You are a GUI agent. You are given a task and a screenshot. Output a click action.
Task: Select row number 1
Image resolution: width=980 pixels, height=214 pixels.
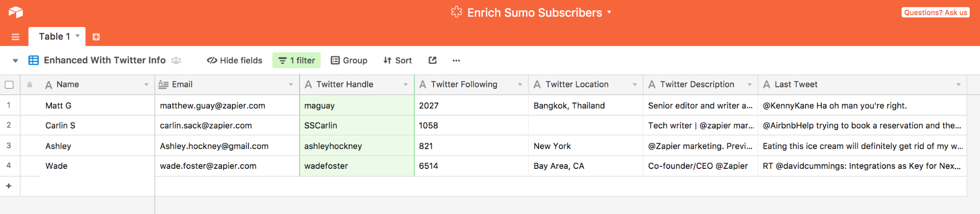click(9, 105)
